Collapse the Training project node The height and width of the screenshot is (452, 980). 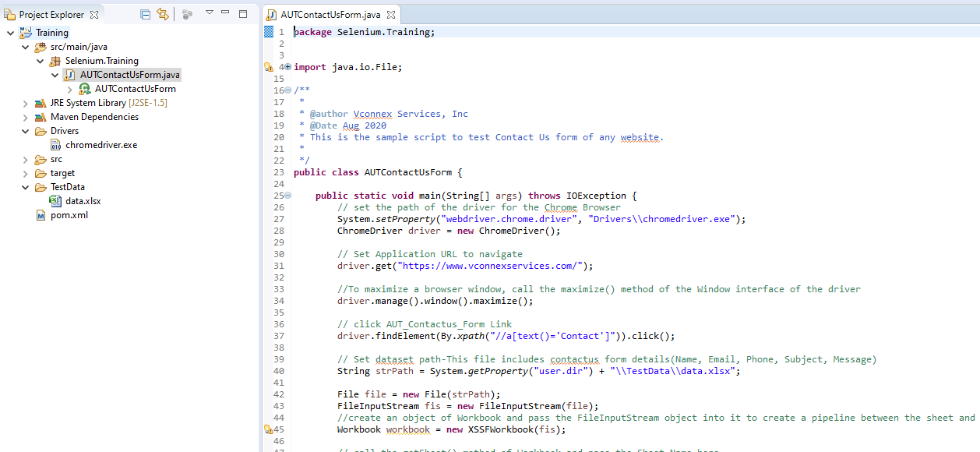tap(10, 32)
